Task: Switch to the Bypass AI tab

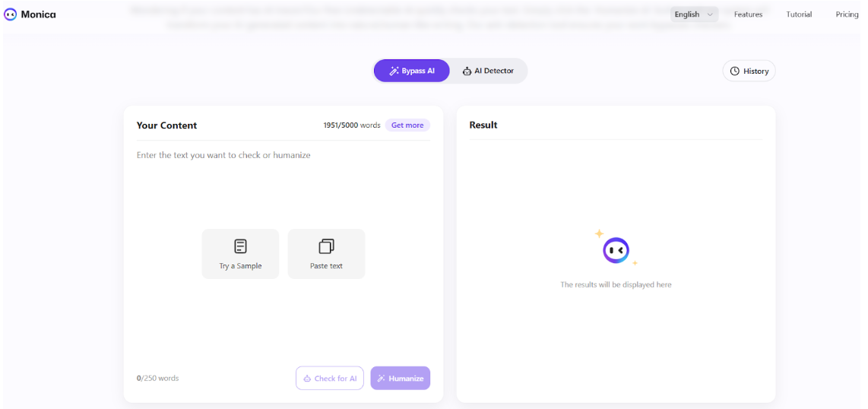Action: (411, 71)
